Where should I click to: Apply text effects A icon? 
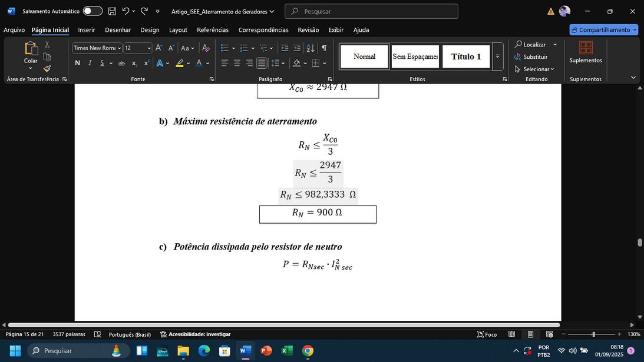tap(160, 63)
